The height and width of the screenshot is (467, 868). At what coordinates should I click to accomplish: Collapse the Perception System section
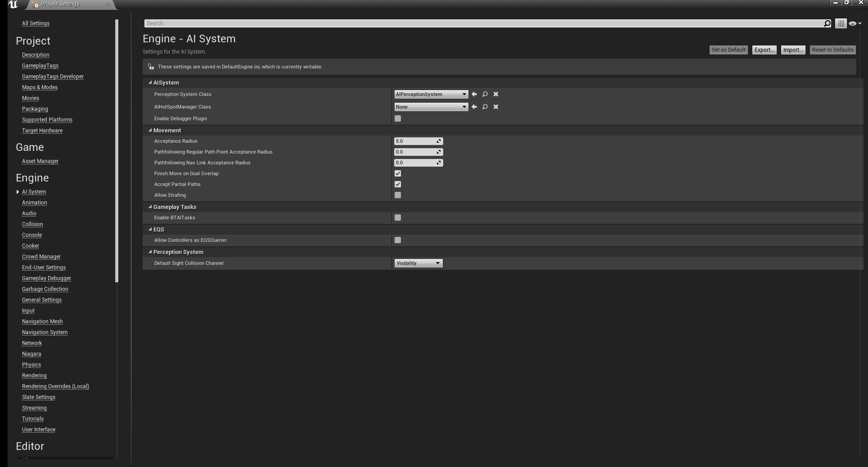(x=150, y=252)
